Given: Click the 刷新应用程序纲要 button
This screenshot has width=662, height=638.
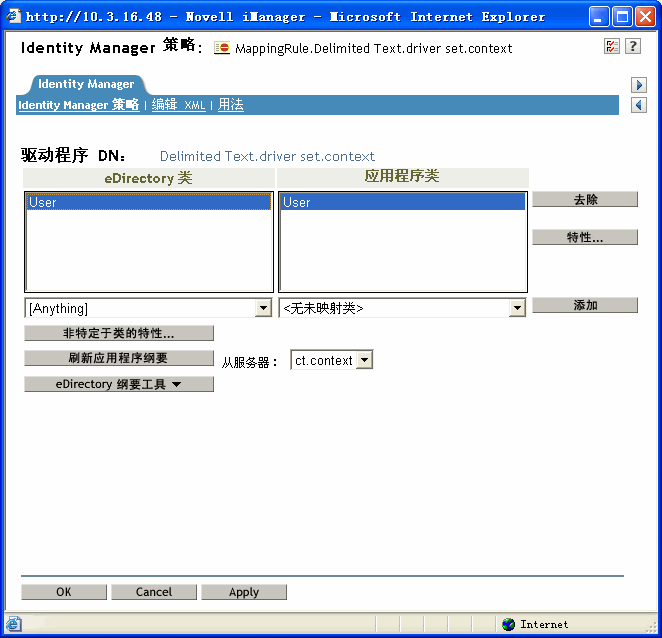Looking at the screenshot, I should pos(119,358).
